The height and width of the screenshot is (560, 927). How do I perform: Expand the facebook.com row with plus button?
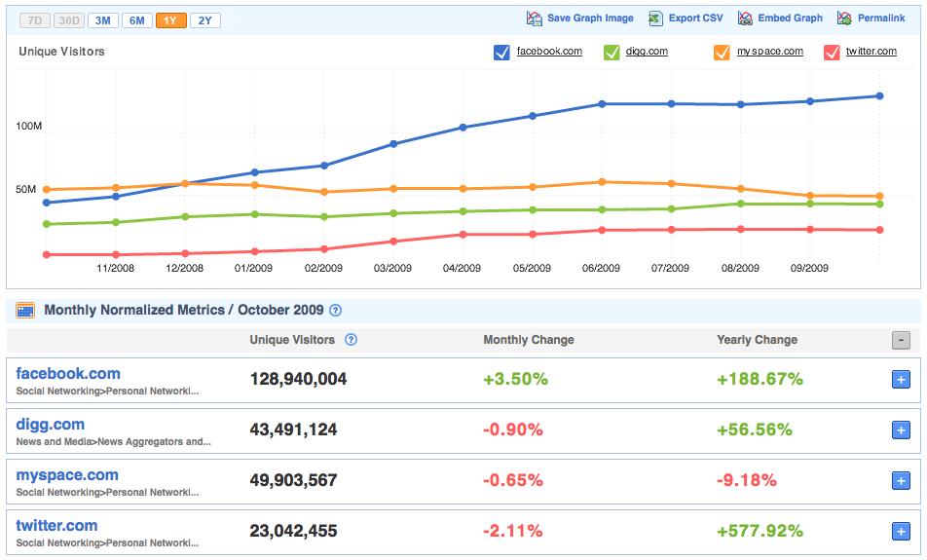(901, 380)
